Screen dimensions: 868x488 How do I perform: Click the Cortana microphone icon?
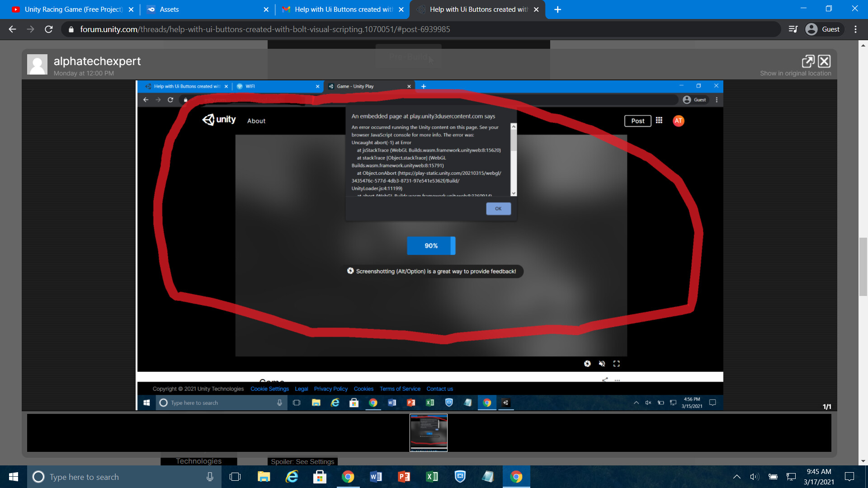click(x=210, y=477)
